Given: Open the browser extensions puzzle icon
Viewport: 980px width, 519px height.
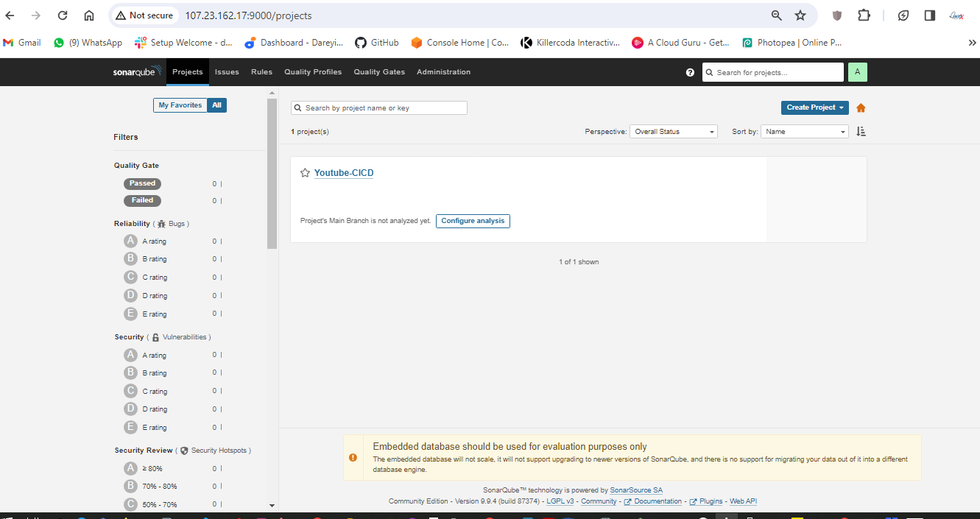Looking at the screenshot, I should pos(864,15).
